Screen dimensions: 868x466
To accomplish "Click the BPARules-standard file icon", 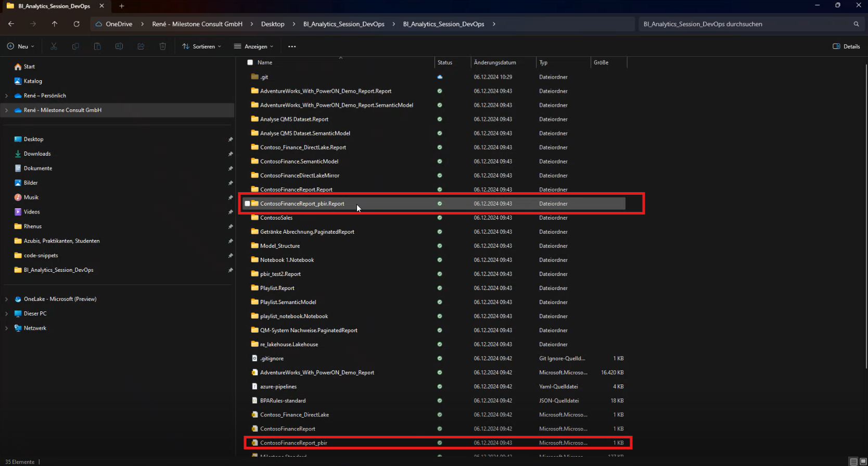I will [x=254, y=400].
